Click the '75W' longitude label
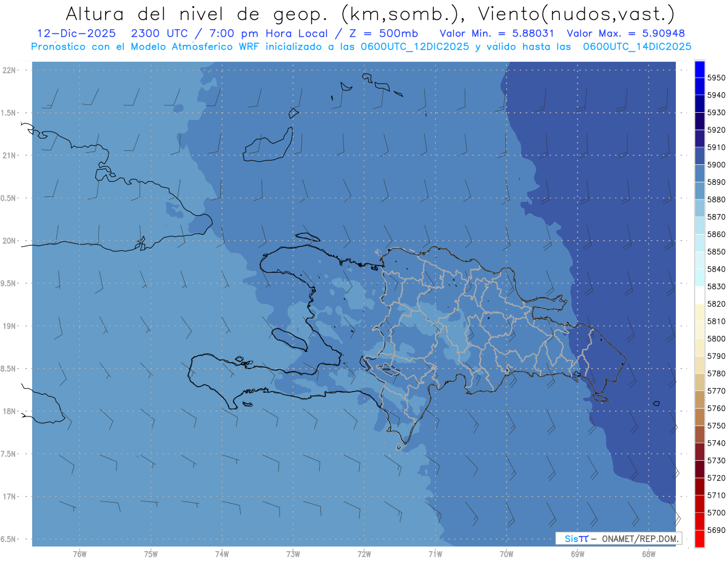 pos(151,554)
